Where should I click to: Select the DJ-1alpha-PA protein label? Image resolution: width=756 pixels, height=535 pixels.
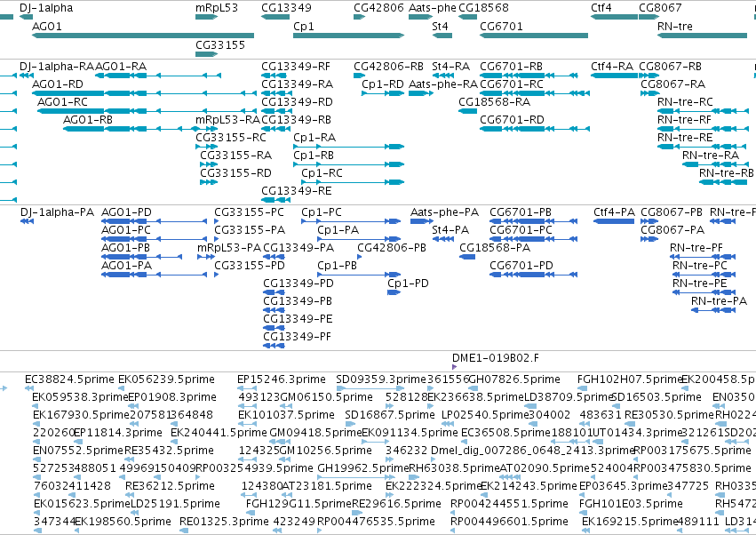coord(57,212)
